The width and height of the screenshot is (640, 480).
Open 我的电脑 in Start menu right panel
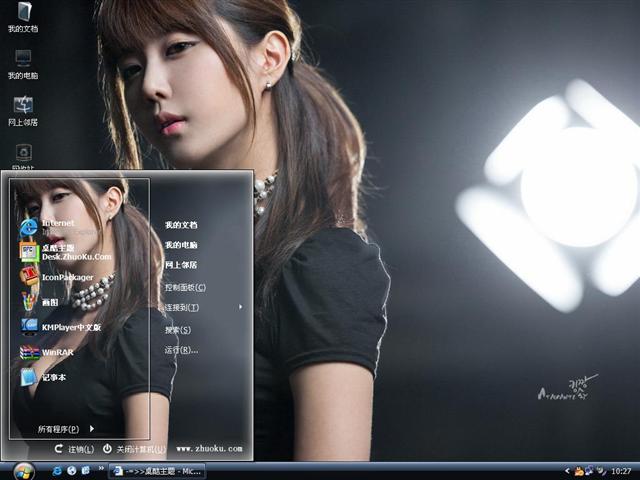pos(181,245)
